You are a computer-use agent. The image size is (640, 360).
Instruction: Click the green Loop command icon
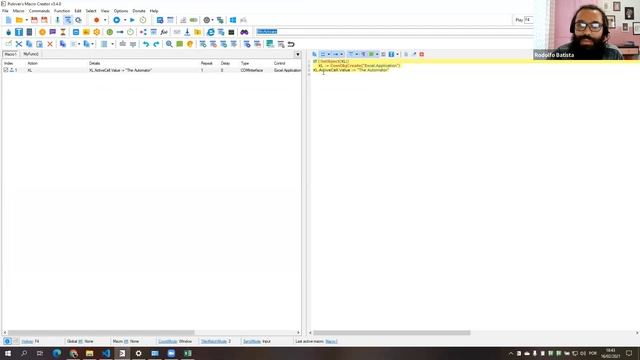click(x=109, y=32)
